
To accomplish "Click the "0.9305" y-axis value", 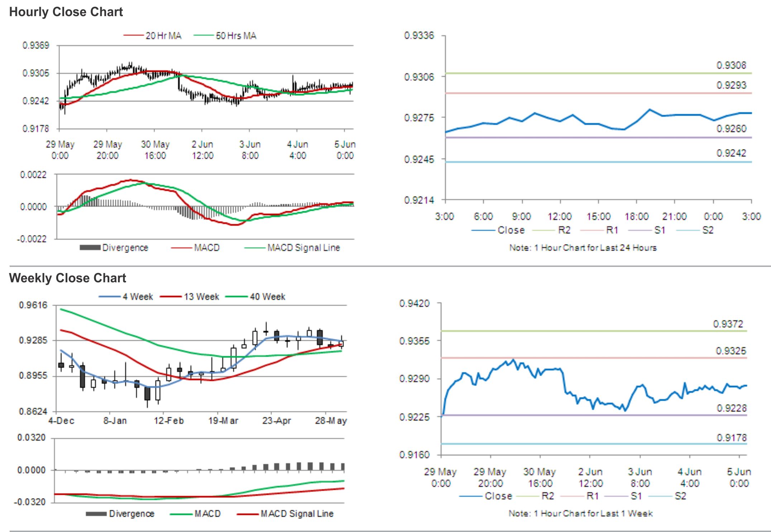I will 36,73.
